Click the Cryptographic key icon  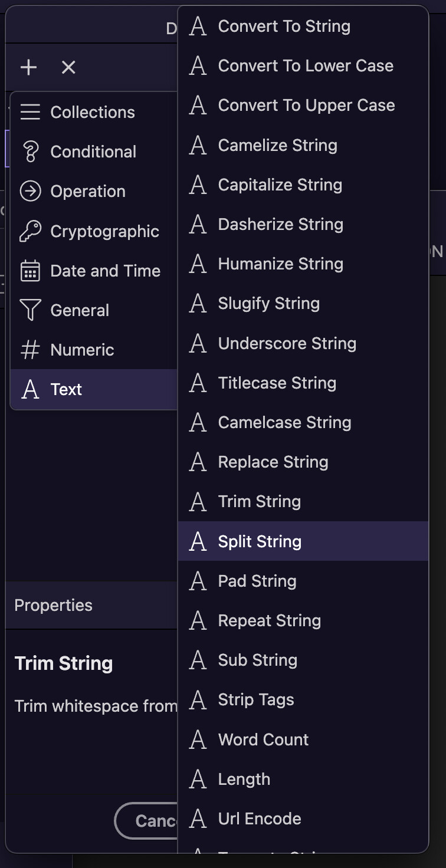[30, 231]
